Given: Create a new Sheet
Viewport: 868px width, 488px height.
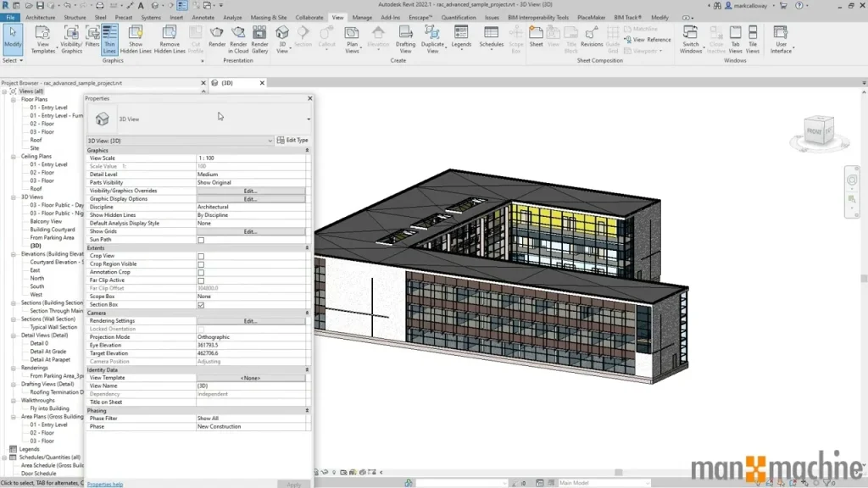Looking at the screenshot, I should coord(536,36).
